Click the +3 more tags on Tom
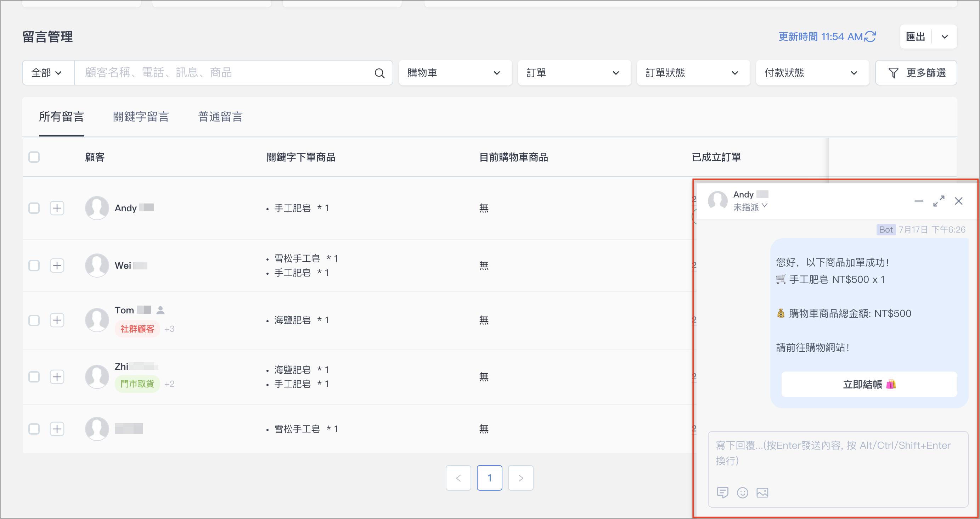 click(169, 329)
